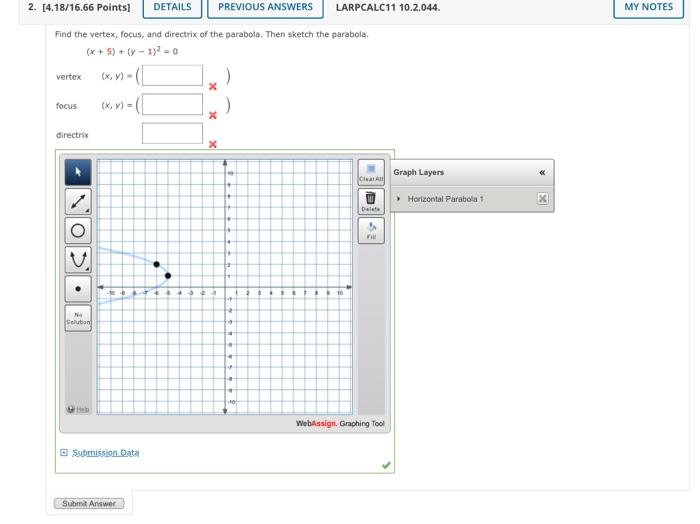Click the red X beside focus field
The height and width of the screenshot is (524, 700).
[x=213, y=115]
